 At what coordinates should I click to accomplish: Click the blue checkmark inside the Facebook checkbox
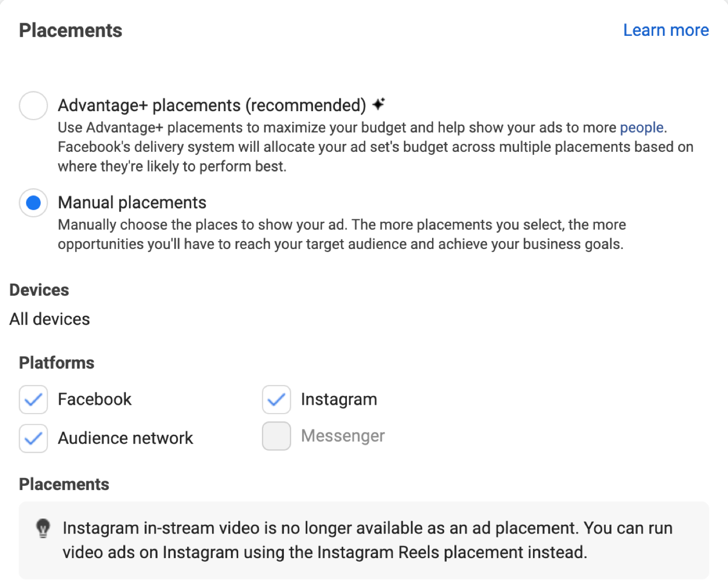[x=33, y=400]
